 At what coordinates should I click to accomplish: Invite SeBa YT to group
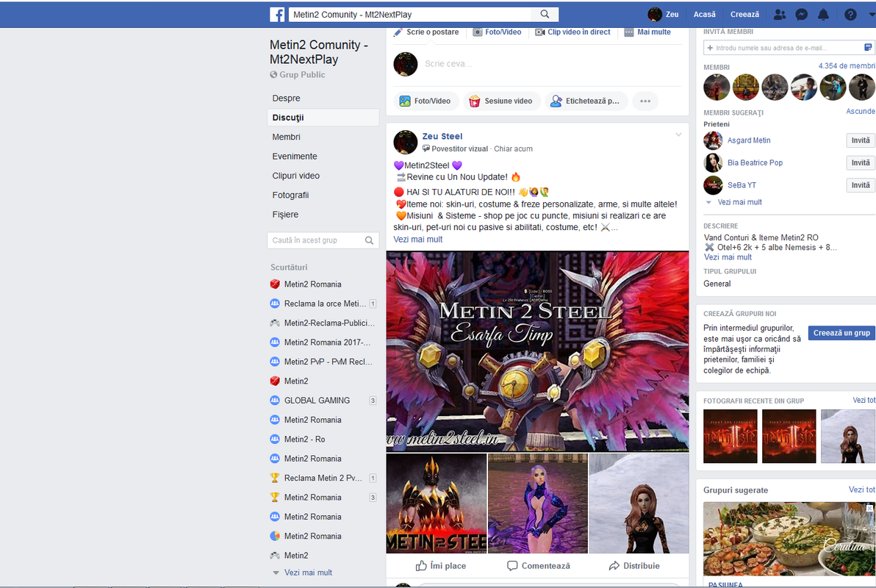pyautogui.click(x=861, y=185)
